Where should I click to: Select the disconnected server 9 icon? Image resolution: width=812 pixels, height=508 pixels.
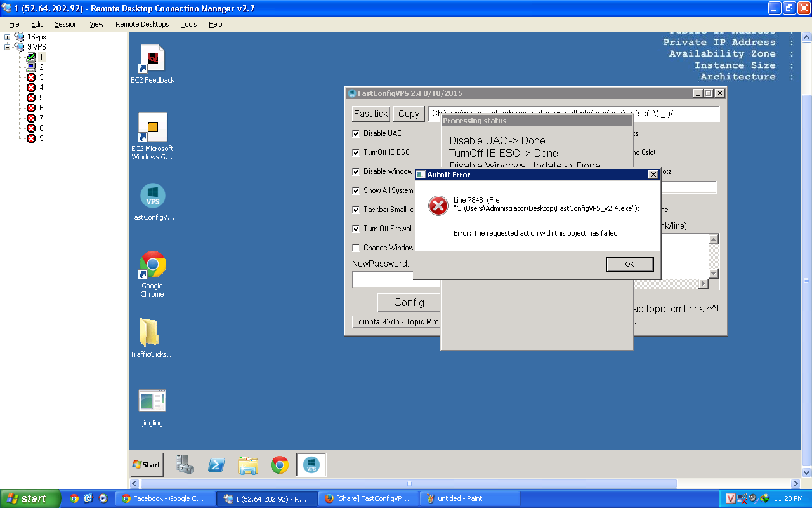point(31,138)
